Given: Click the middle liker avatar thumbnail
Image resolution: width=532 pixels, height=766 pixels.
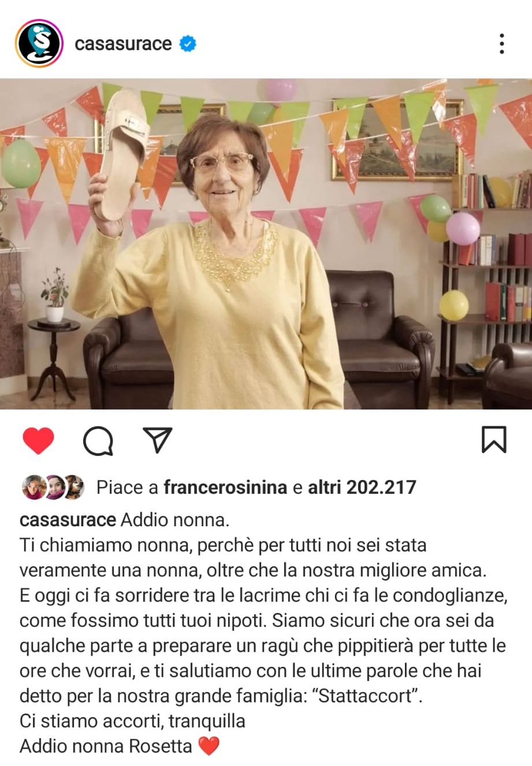Looking at the screenshot, I should pyautogui.click(x=54, y=487).
